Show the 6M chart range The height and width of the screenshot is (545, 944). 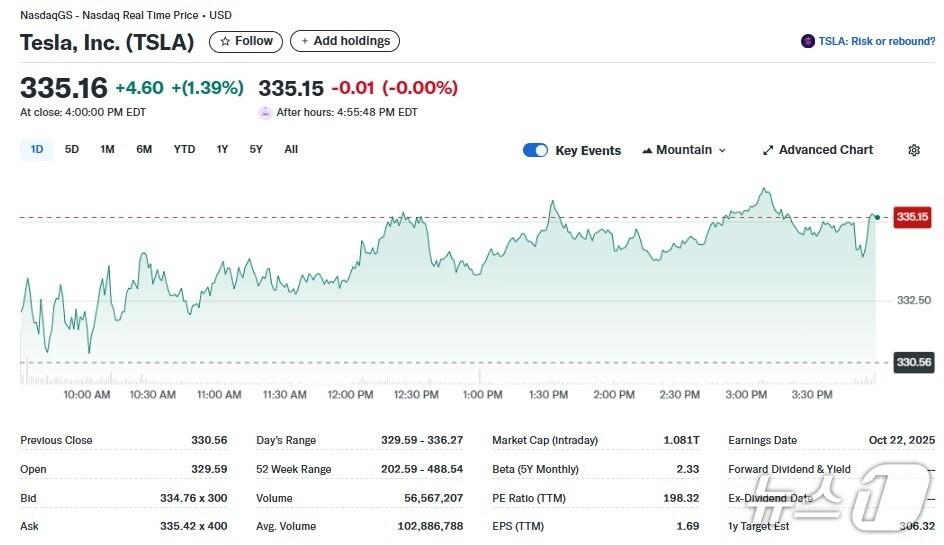[x=144, y=149]
